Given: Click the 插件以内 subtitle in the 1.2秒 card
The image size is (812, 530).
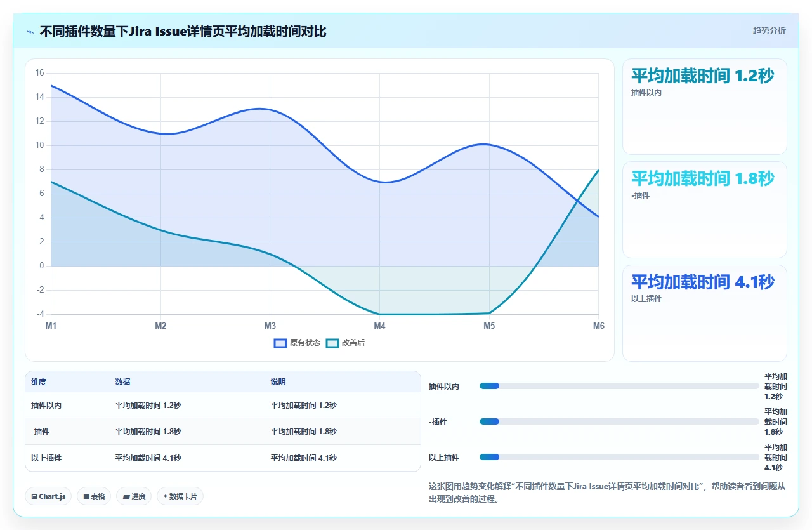Looking at the screenshot, I should pyautogui.click(x=646, y=93).
